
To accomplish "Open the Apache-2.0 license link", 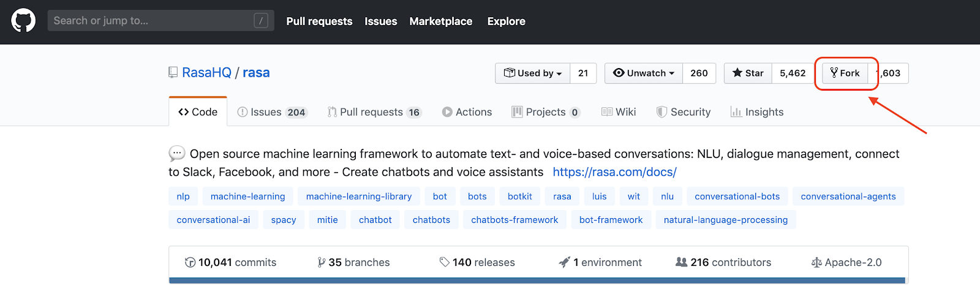I will (x=846, y=262).
